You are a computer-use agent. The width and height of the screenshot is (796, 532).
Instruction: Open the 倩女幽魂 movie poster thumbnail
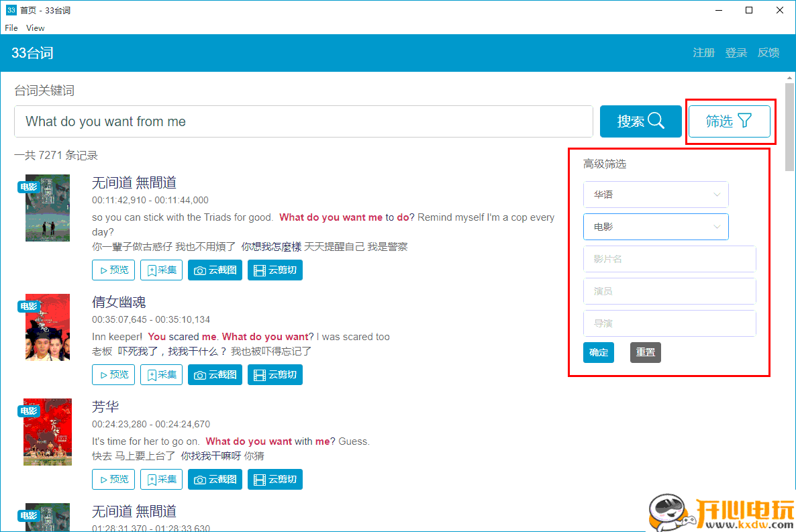point(48,327)
